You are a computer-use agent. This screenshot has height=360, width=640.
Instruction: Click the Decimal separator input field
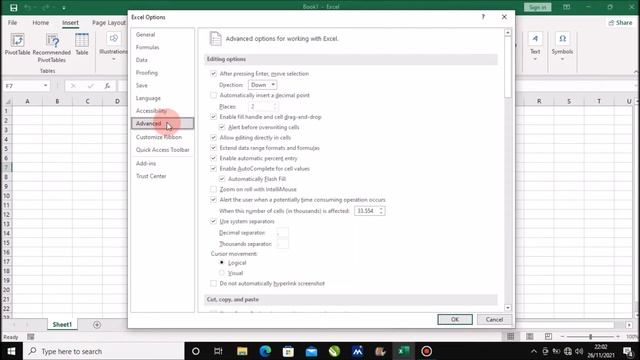pyautogui.click(x=282, y=232)
